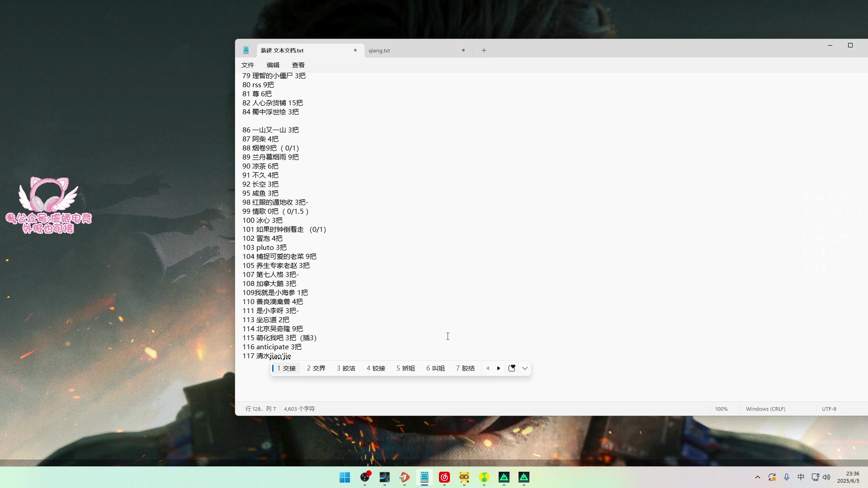
Task: Choose IME candidate 7 胶结
Action: (x=465, y=368)
